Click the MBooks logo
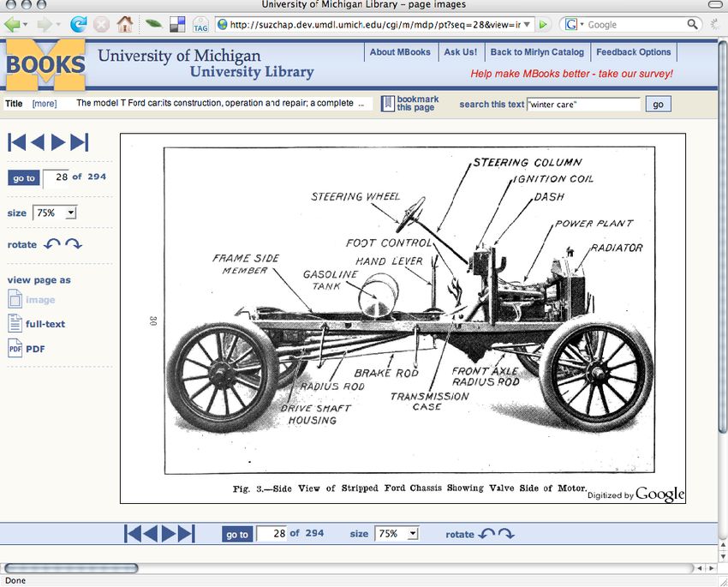This screenshot has width=728, height=587. (x=45, y=64)
